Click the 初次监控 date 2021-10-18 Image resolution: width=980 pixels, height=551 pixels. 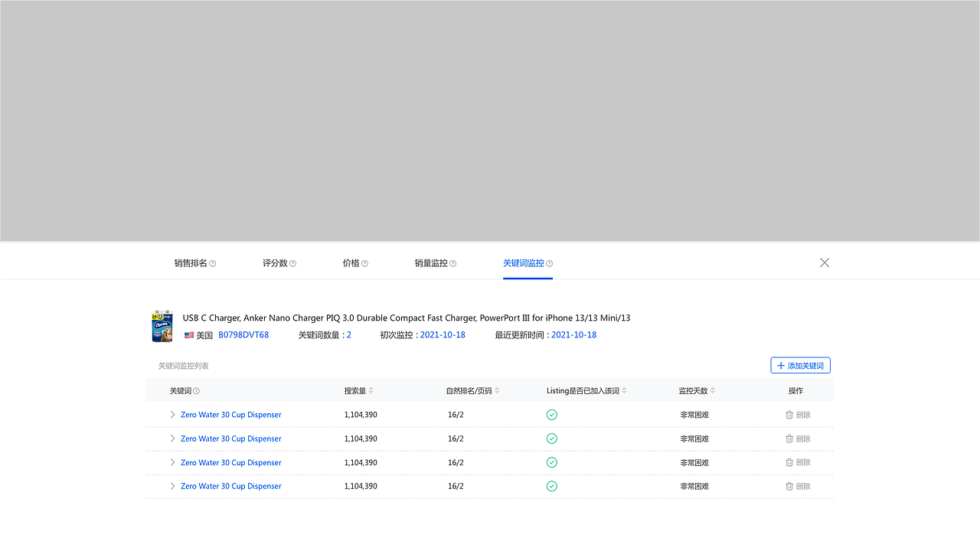coord(443,335)
